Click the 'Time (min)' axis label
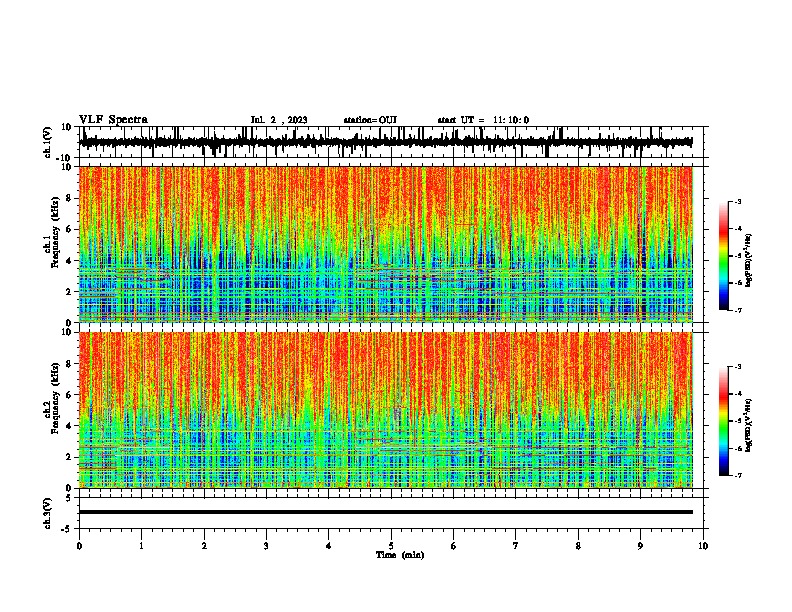 400,555
